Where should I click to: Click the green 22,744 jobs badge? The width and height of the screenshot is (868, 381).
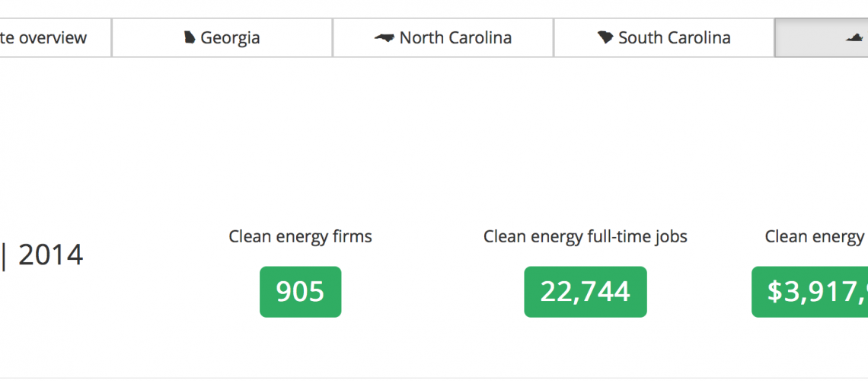585,291
